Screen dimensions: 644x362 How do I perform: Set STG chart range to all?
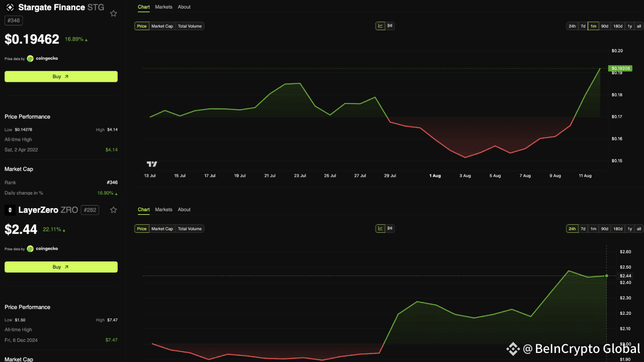click(639, 26)
